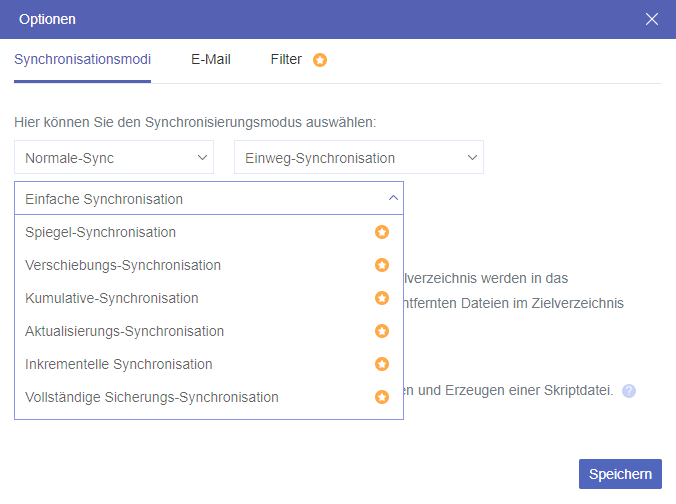Select the Synchronisationsmodi tab
Screen dimensions: 676x504
(x=82, y=60)
